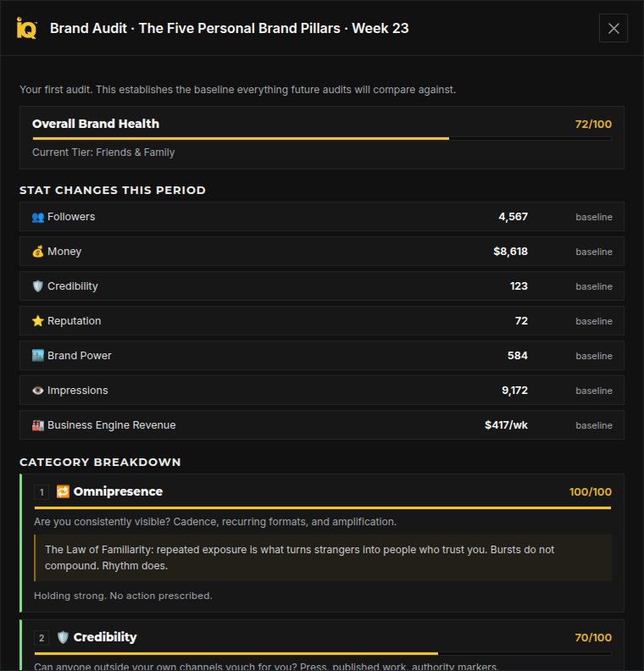Click 'Holding strong. No action prescribed.' text
The image size is (644, 671).
[123, 596]
